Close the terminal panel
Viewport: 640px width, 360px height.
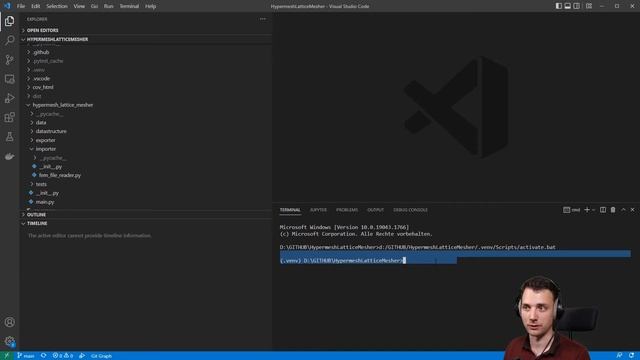633,210
